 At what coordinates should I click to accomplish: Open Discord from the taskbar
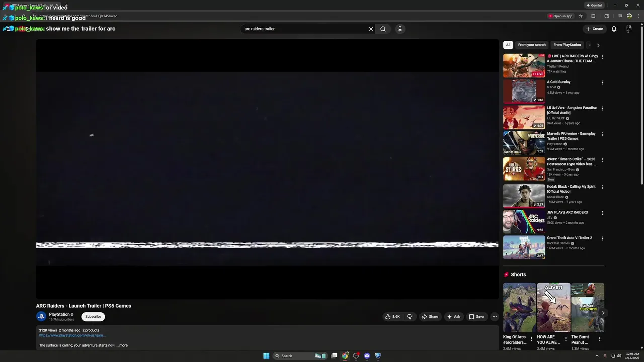pos(367,356)
